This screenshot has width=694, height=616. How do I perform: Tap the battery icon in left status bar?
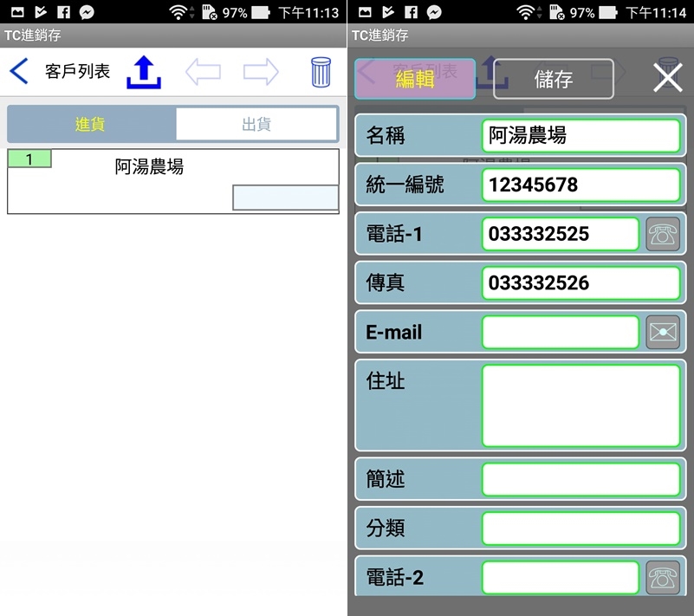[x=261, y=12]
